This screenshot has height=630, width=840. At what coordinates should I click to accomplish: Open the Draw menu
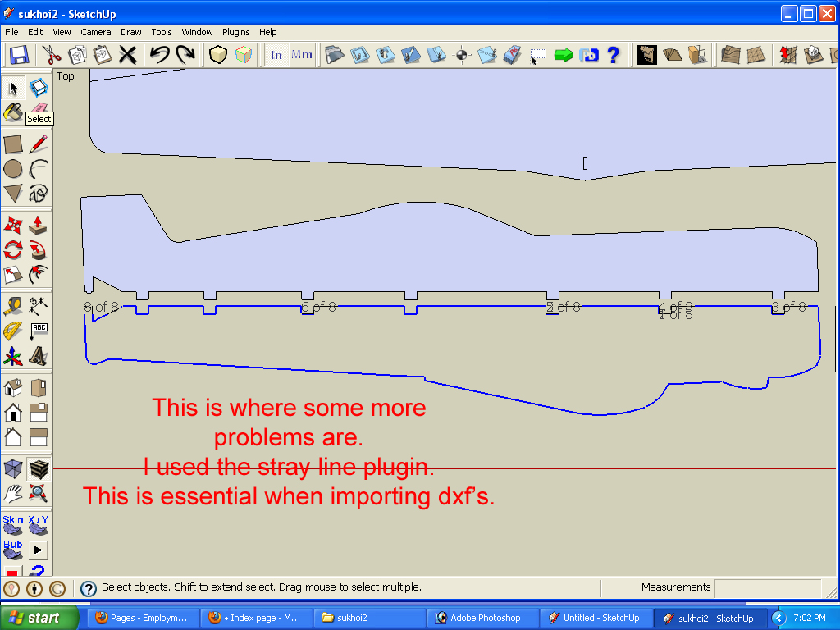[x=131, y=32]
